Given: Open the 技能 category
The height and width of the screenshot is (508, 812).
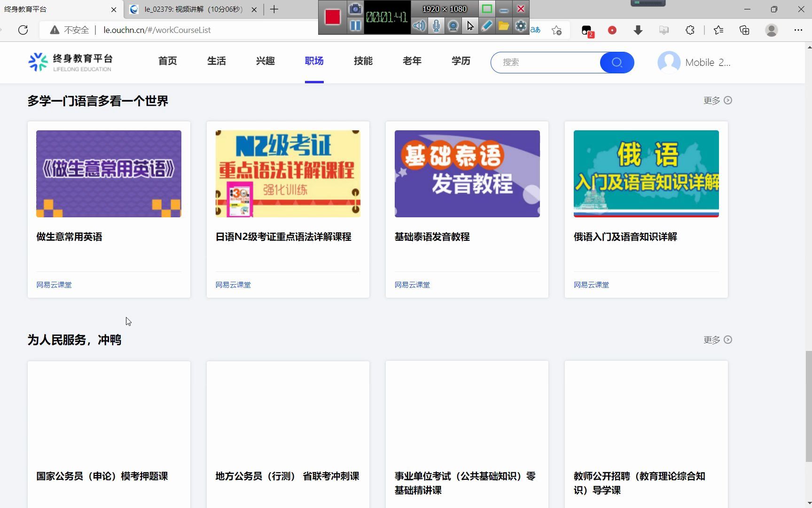Looking at the screenshot, I should pyautogui.click(x=363, y=61).
